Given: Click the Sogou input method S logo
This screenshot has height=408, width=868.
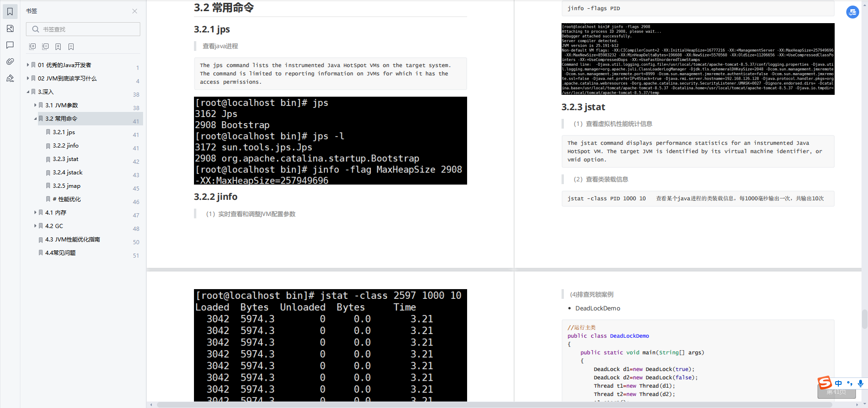Looking at the screenshot, I should 824,383.
